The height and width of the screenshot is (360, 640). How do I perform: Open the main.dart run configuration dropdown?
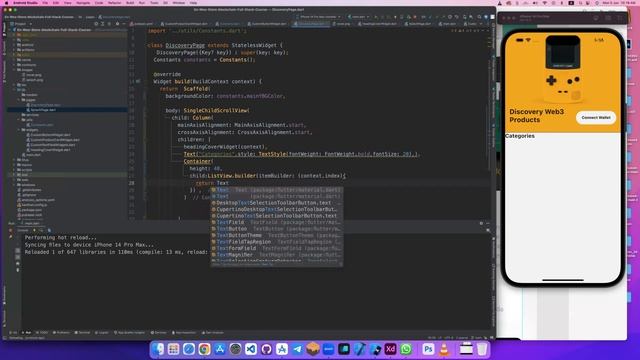(x=358, y=17)
